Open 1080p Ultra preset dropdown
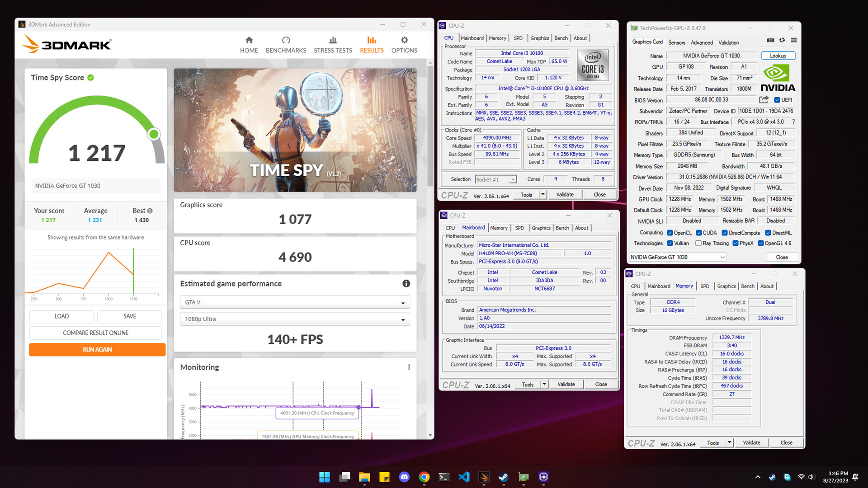The width and height of the screenshot is (868, 488). coord(295,319)
